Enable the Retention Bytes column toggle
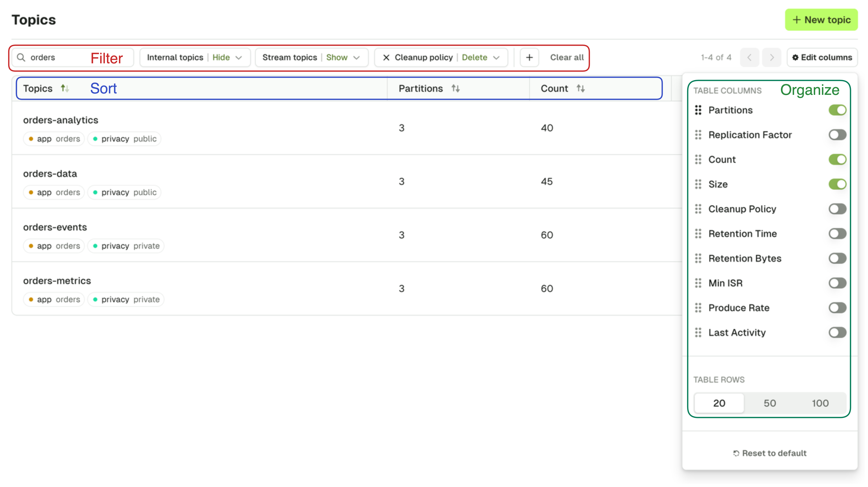This screenshot has height=487, width=868. [x=837, y=258]
